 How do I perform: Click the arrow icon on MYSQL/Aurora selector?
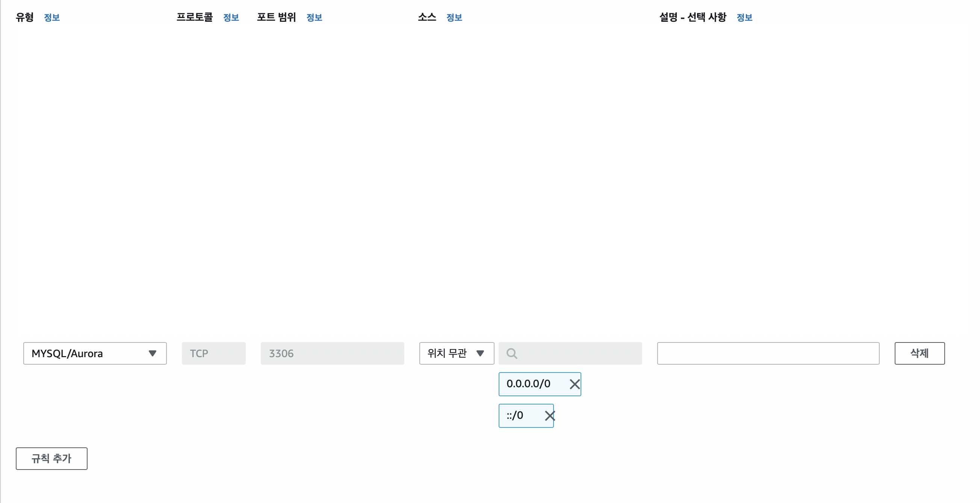[153, 353]
